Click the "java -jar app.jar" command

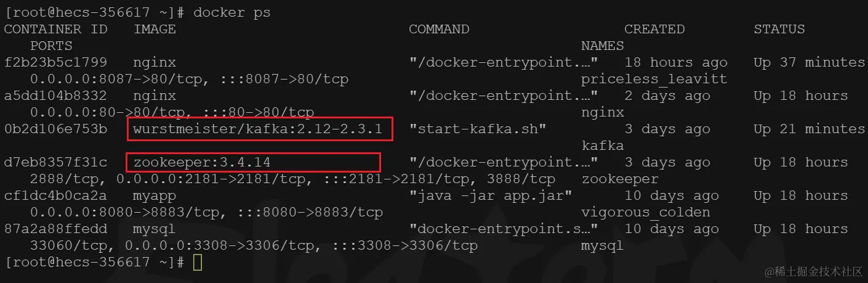click(491, 195)
